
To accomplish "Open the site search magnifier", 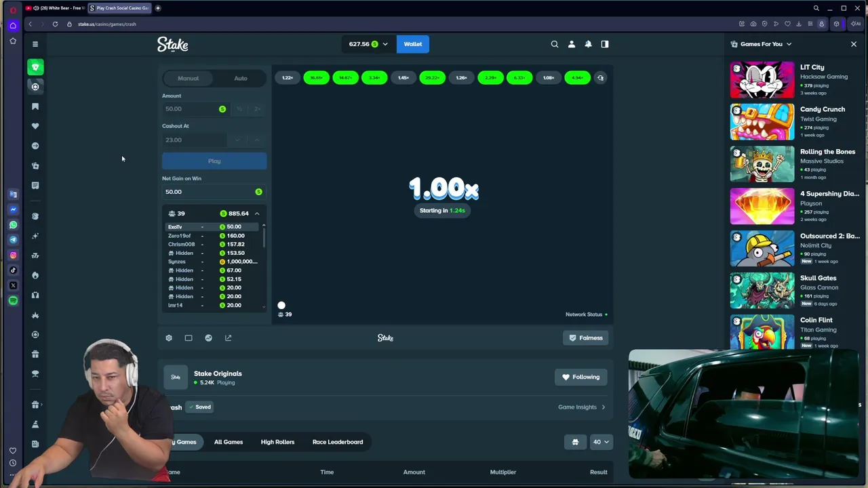I will (x=555, y=44).
